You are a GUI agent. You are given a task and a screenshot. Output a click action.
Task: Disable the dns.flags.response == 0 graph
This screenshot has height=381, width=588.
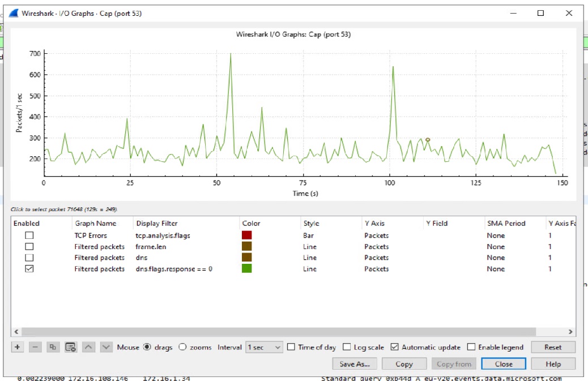(x=29, y=269)
